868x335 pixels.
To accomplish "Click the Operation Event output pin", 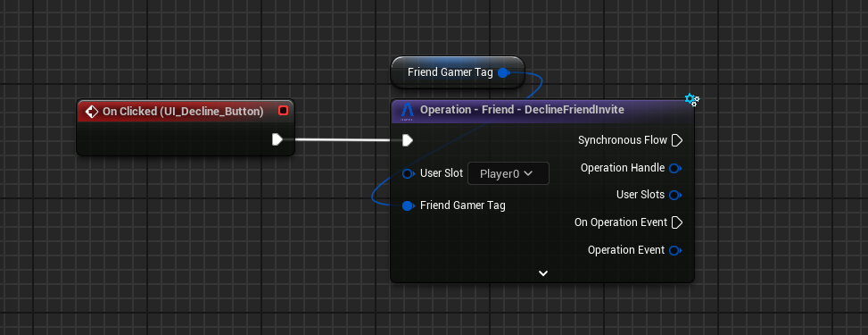I will click(x=674, y=251).
